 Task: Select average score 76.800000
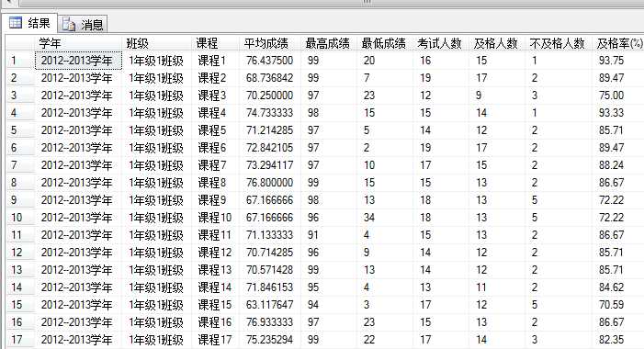(270, 183)
